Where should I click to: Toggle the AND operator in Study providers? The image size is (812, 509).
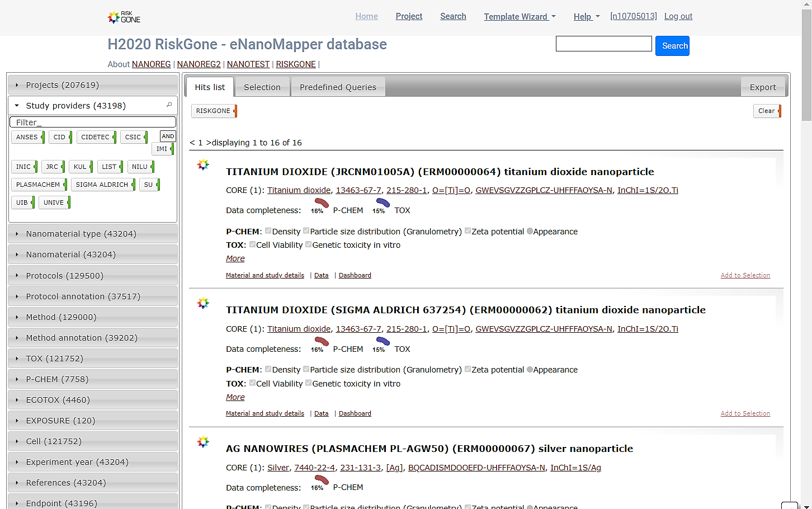[168, 136]
